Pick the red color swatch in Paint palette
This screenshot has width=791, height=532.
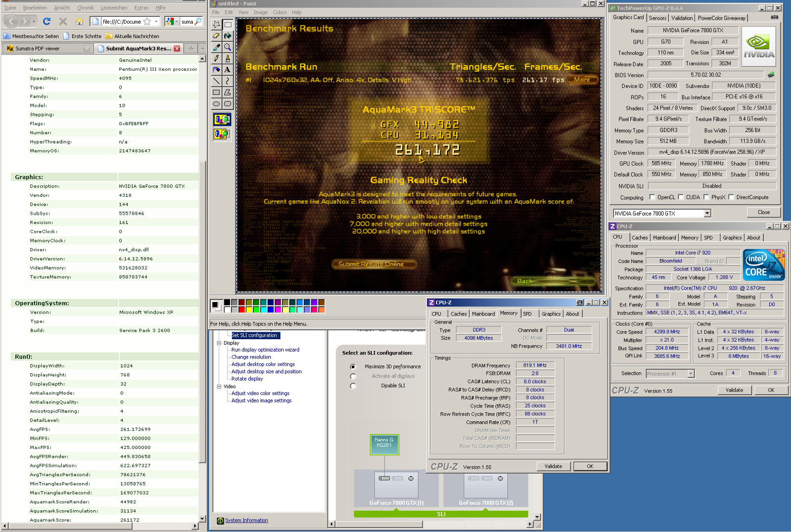242,310
